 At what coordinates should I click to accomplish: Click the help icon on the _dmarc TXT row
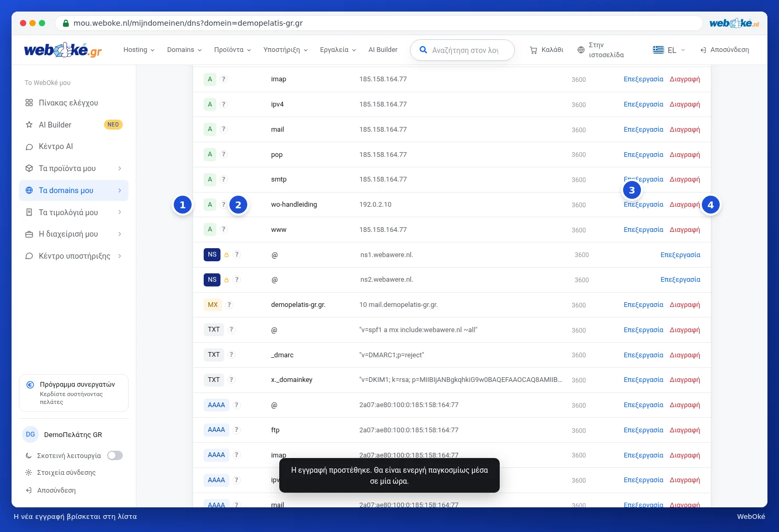[231, 355]
